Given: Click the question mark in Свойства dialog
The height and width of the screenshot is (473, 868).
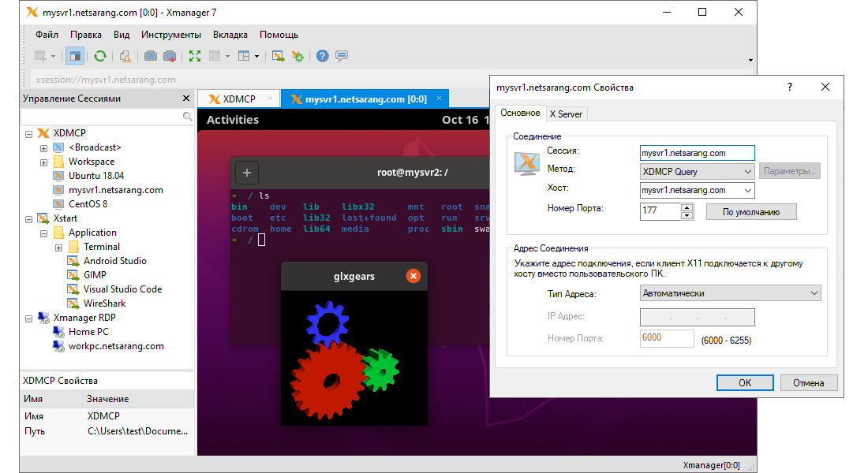Looking at the screenshot, I should [790, 87].
